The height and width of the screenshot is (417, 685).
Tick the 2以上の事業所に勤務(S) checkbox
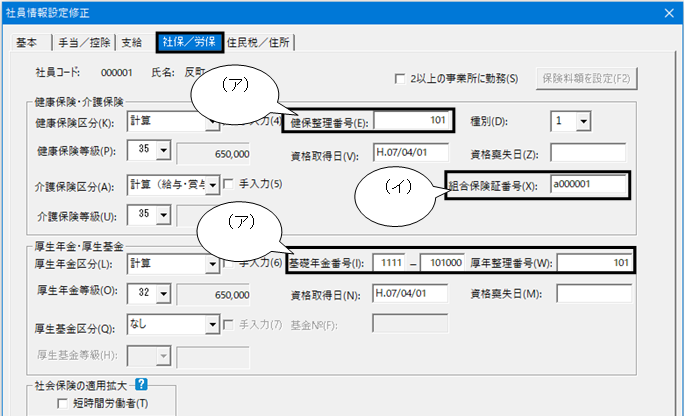tap(399, 79)
